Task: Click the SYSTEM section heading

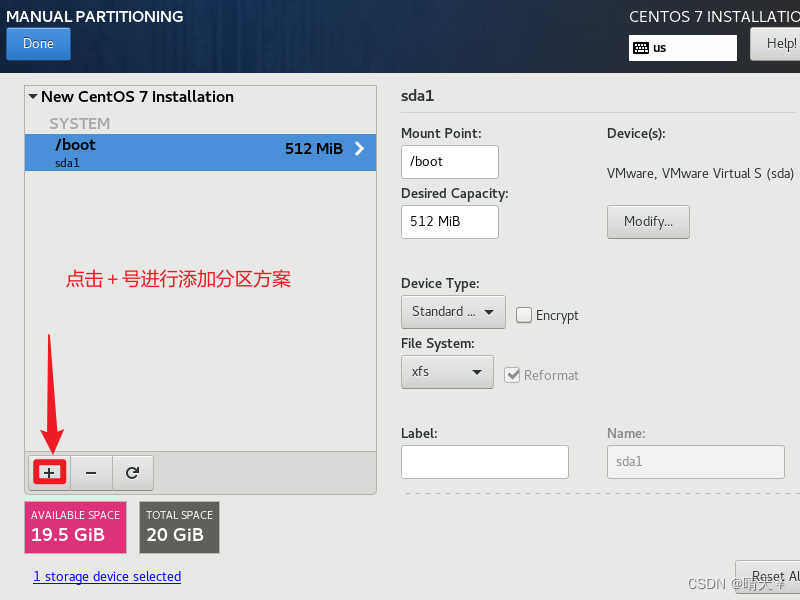Action: pyautogui.click(x=80, y=123)
